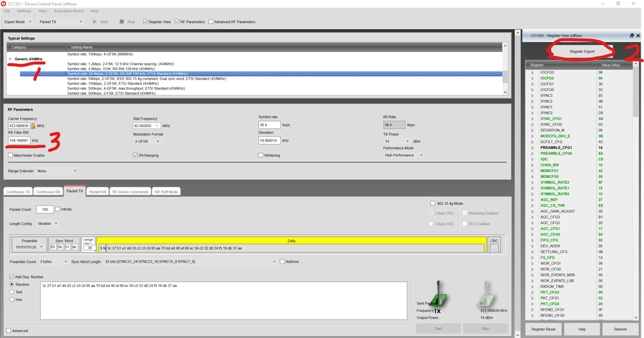Select the Hex data radio button
The image size is (644, 338).
(12, 300)
